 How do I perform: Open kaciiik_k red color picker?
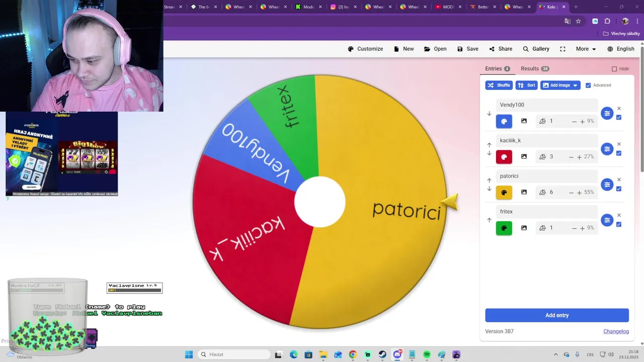pyautogui.click(x=504, y=157)
